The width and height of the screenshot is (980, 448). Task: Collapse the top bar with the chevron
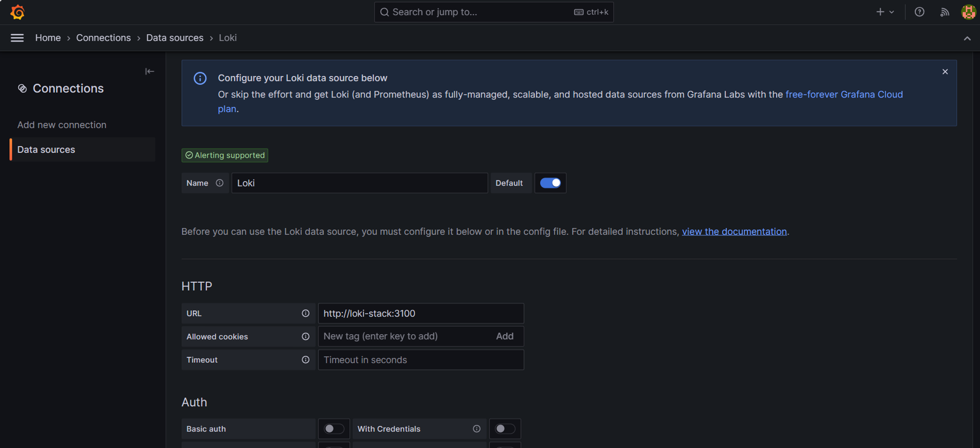[x=967, y=38]
